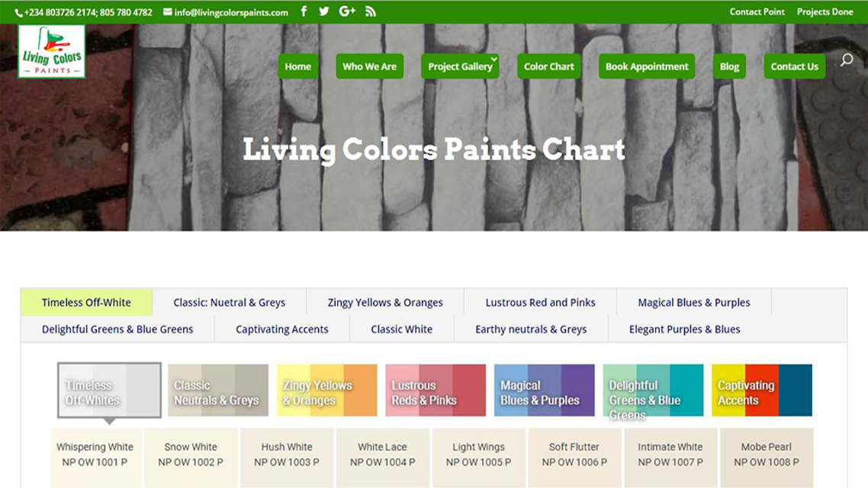Switch to Elegant Purples & Blues tab
This screenshot has width=868, height=488.
pyautogui.click(x=684, y=329)
